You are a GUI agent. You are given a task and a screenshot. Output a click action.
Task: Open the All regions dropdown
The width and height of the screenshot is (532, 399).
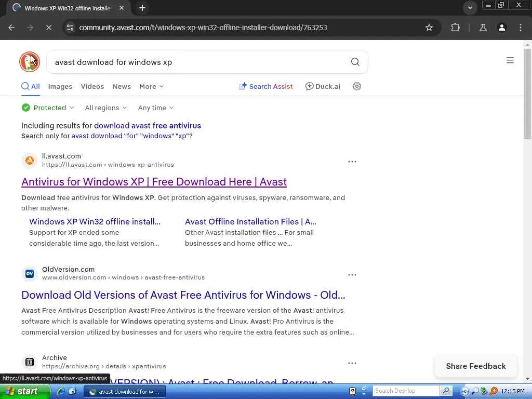pos(106,108)
